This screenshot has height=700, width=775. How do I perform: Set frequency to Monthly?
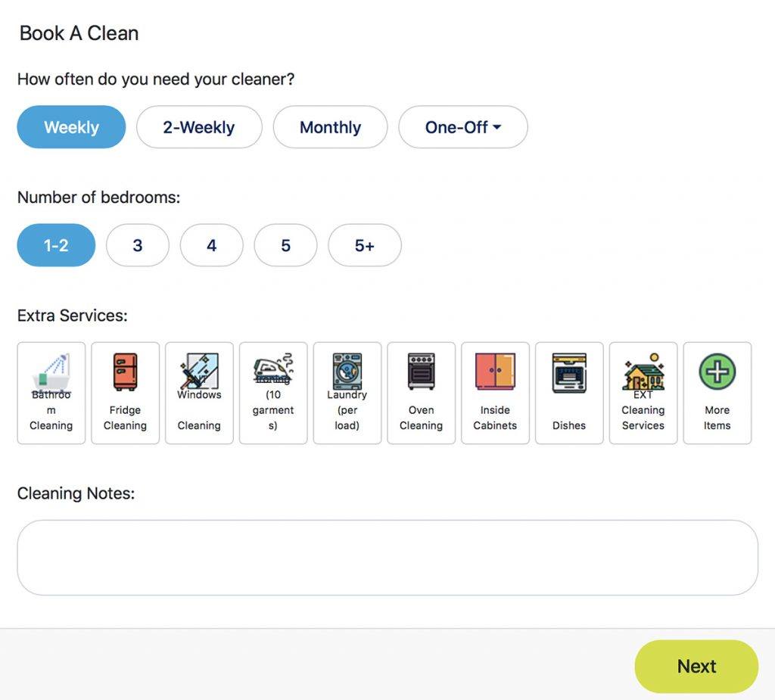330,127
